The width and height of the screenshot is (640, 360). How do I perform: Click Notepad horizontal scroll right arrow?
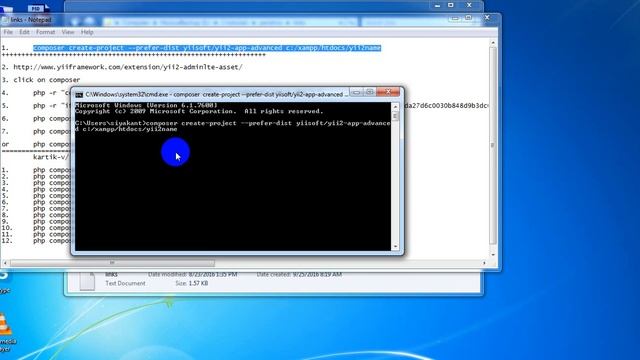pos(484,263)
